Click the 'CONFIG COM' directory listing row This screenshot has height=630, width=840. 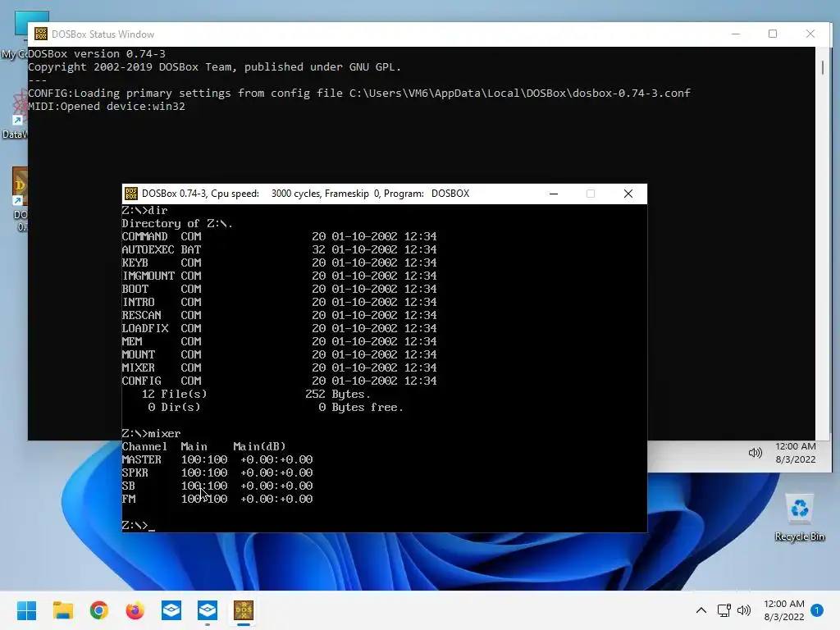pyautogui.click(x=279, y=381)
